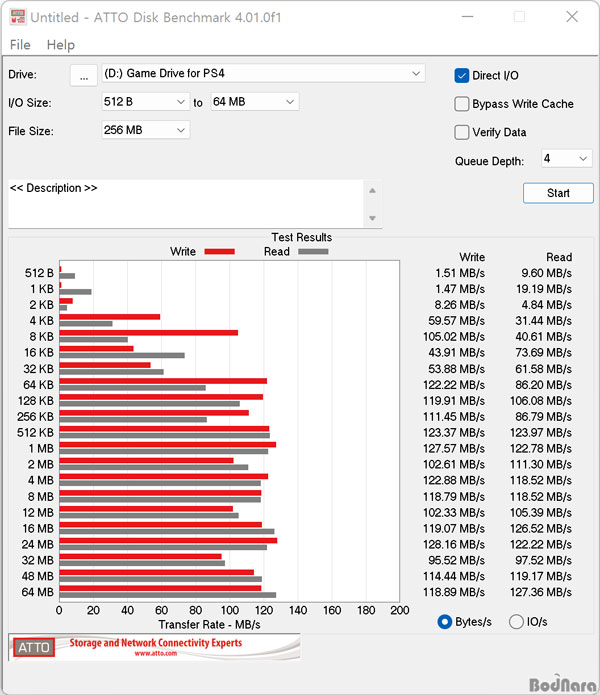
Task: Open the 64 MB I/O size end dropdown
Action: [x=254, y=102]
